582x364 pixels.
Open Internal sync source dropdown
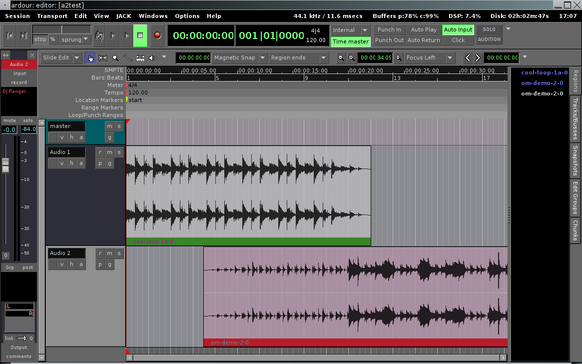[x=350, y=30]
